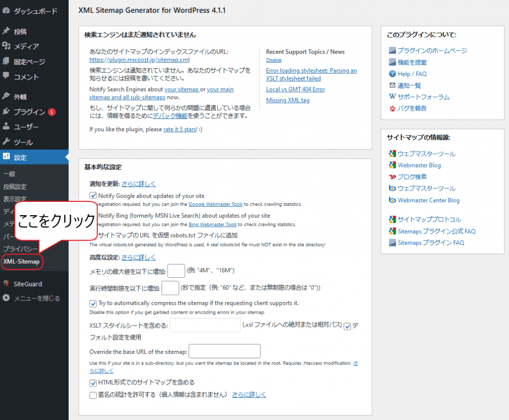Click the メディア media icon

click(x=6, y=46)
